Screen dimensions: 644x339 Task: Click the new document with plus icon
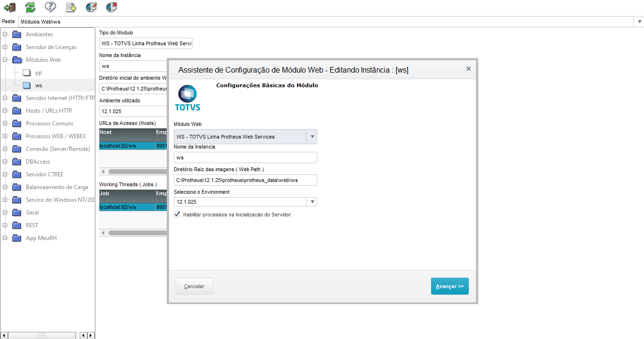coord(71,7)
